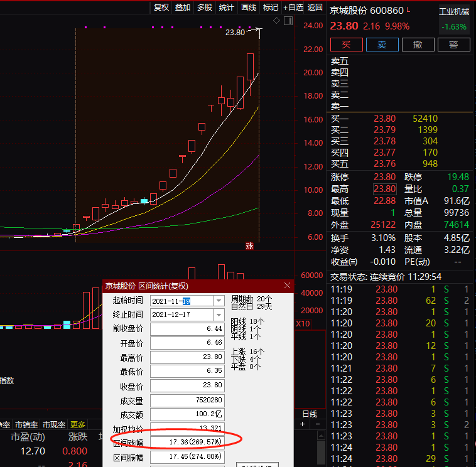Screen dimensions: 476x467
Task: Click the 买二 bid price 23.79
Action: pos(384,130)
